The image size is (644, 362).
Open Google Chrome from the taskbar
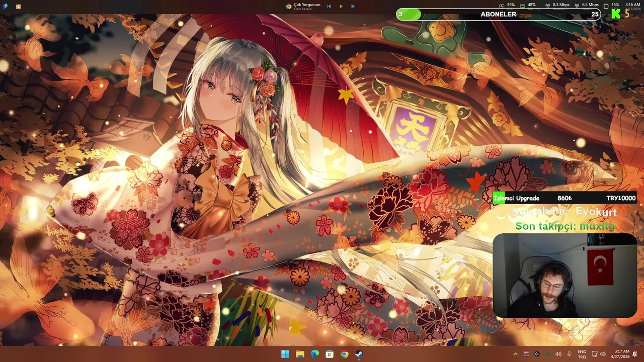344,354
